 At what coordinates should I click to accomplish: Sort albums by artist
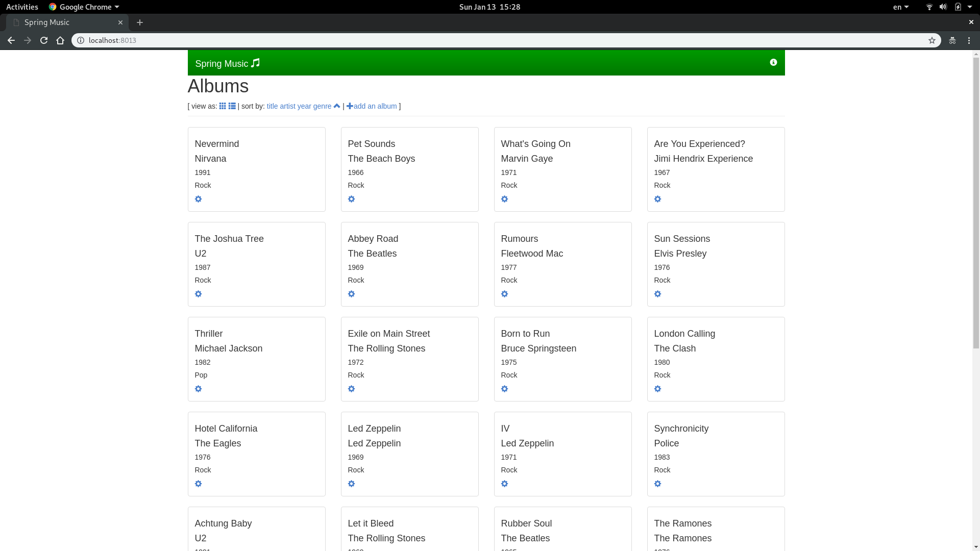tap(287, 106)
